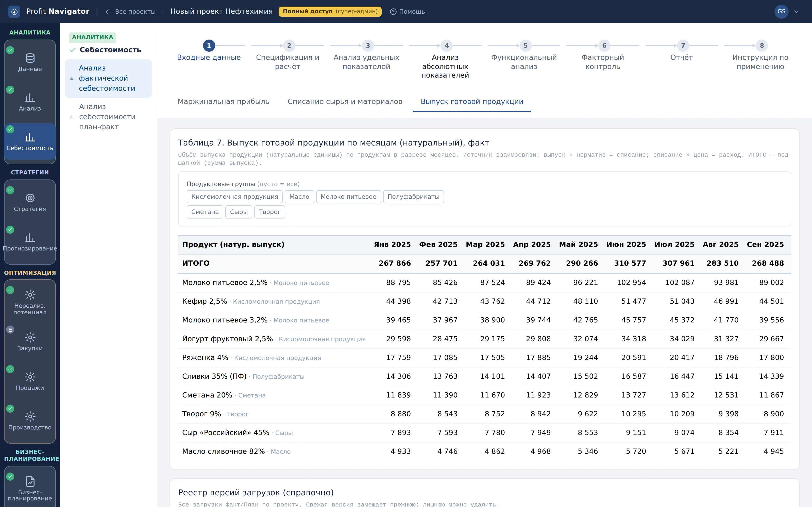Toggle the Кисломолочная продукция group filter
Image resolution: width=812 pixels, height=507 pixels.
coord(234,197)
